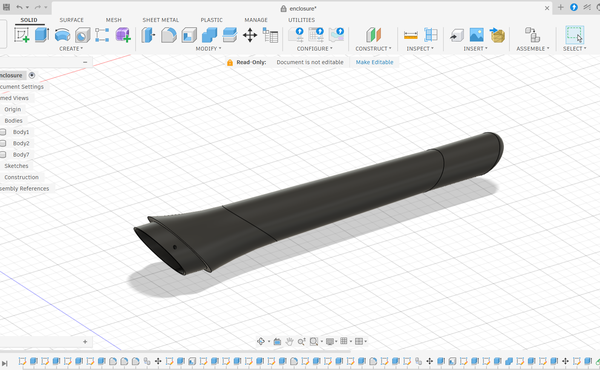Switch to the MESH tab
Screen dimensions: 600x370
point(114,20)
